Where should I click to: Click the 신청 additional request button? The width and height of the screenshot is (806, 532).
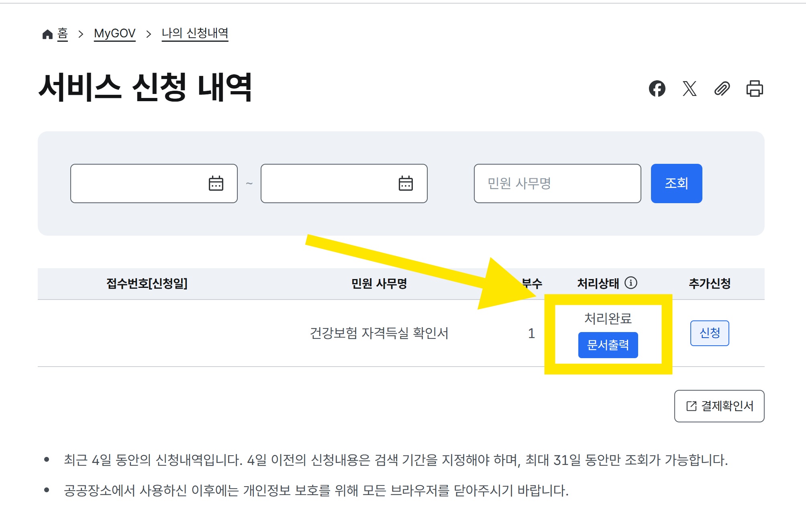click(710, 332)
